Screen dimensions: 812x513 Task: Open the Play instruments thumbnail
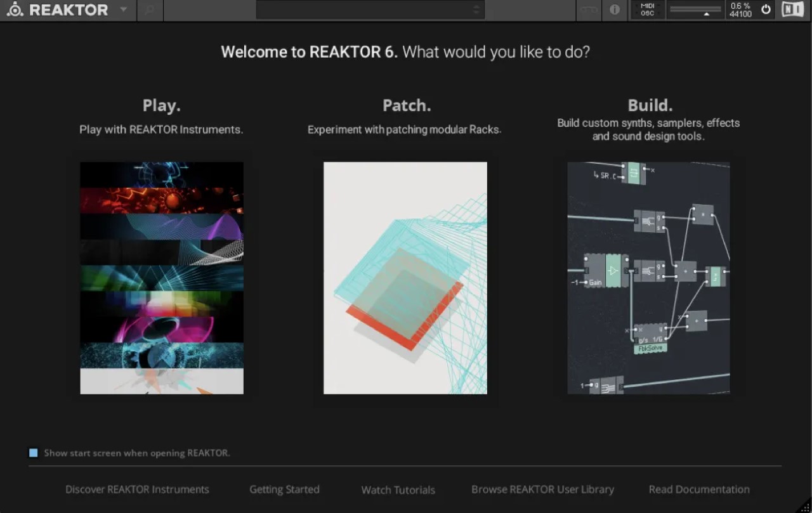[162, 278]
